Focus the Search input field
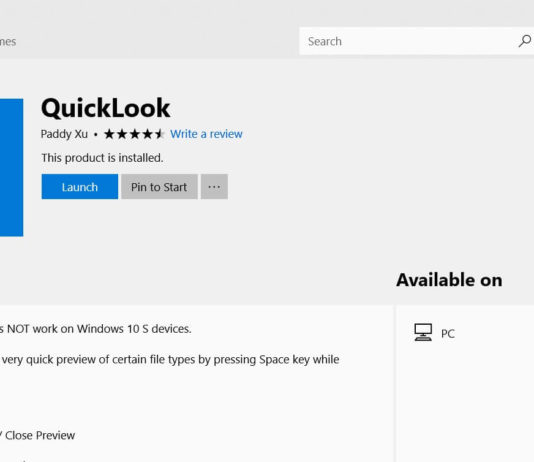The width and height of the screenshot is (534, 462). 416,41
